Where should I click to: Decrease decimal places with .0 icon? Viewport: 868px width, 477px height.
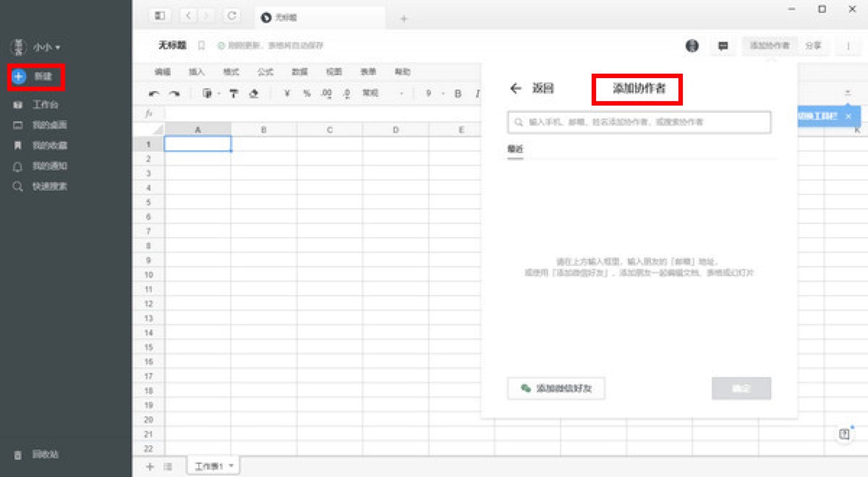click(346, 93)
